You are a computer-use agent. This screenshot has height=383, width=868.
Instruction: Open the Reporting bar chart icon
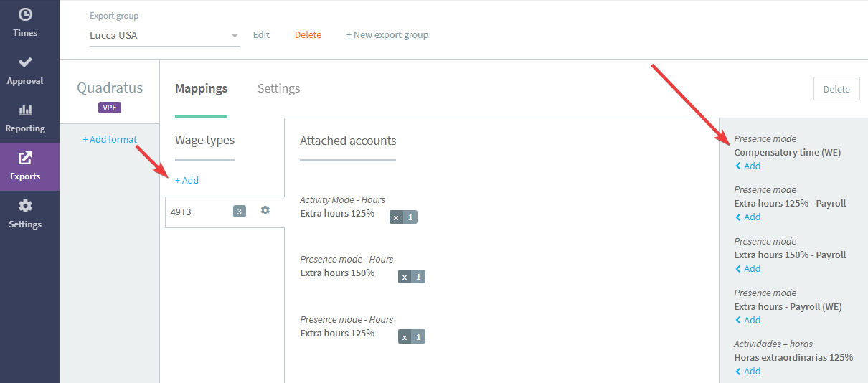click(25, 110)
